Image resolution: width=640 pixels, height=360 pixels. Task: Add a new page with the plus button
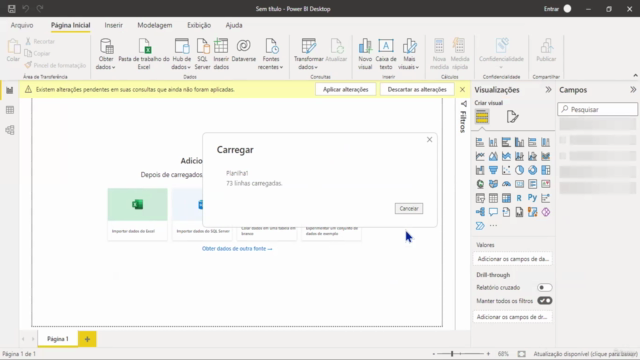tap(87, 339)
